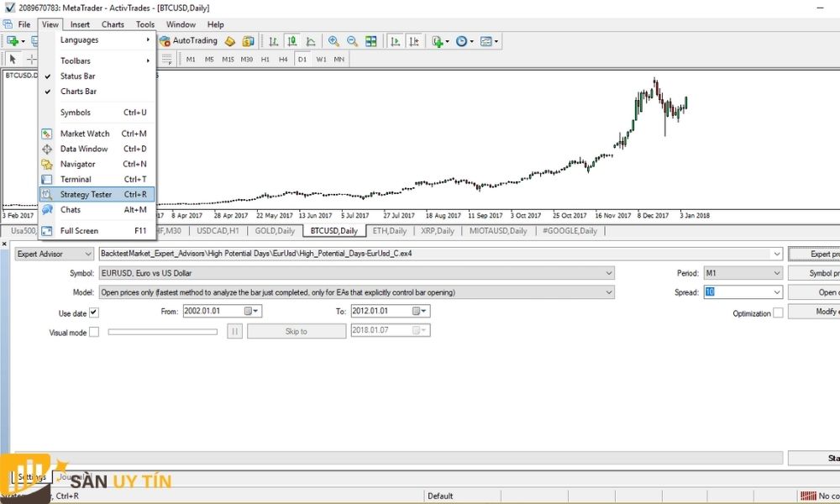Switch chart to bar chart mode

coord(273,41)
